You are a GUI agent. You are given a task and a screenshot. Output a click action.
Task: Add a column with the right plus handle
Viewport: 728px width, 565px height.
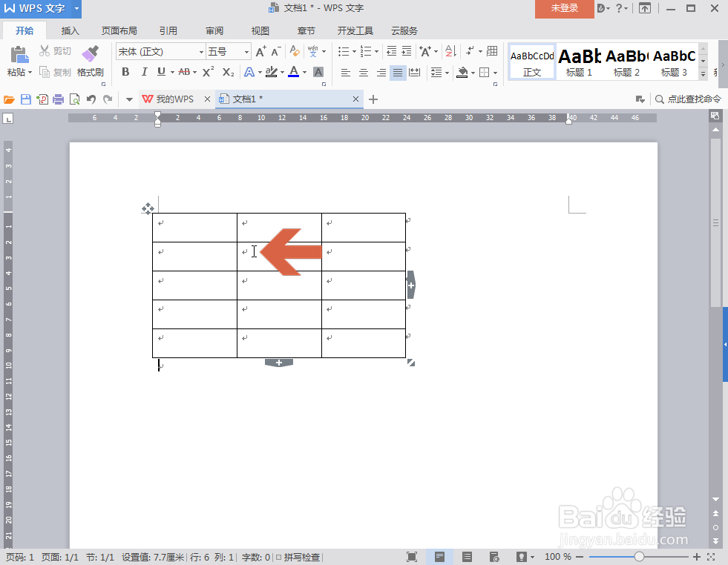(411, 285)
